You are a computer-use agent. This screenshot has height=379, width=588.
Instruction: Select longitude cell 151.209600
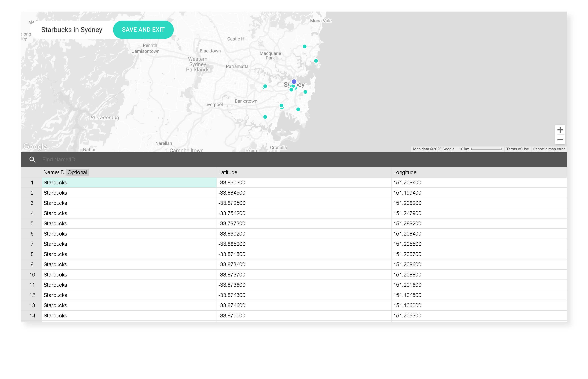[479, 264]
